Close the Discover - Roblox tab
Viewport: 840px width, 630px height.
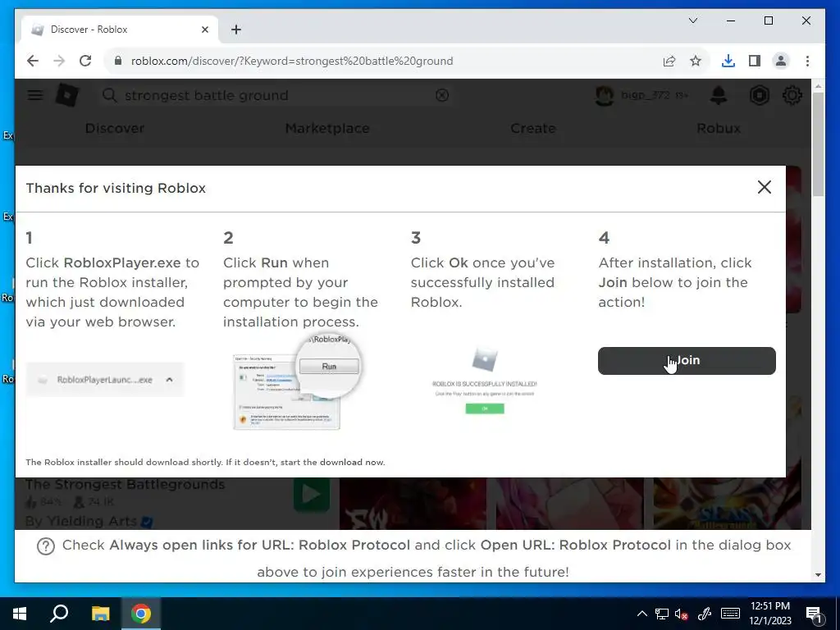coord(204,30)
